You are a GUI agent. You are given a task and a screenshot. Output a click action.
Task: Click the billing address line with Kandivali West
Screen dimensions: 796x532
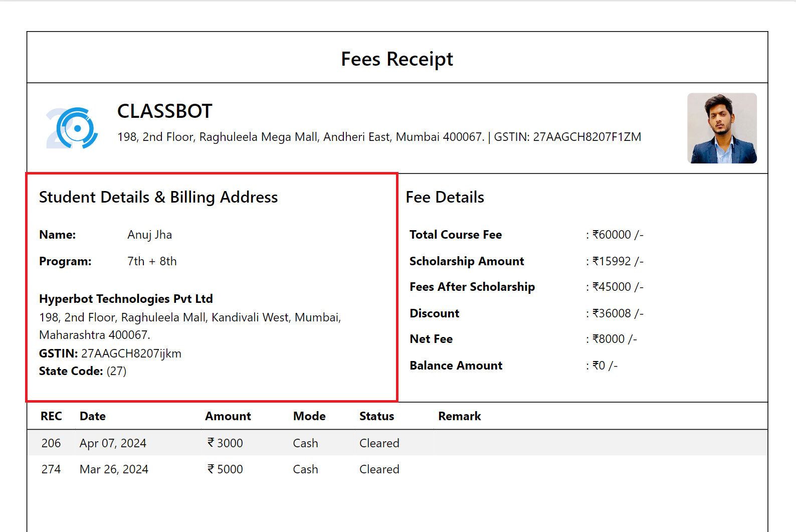[x=190, y=317]
